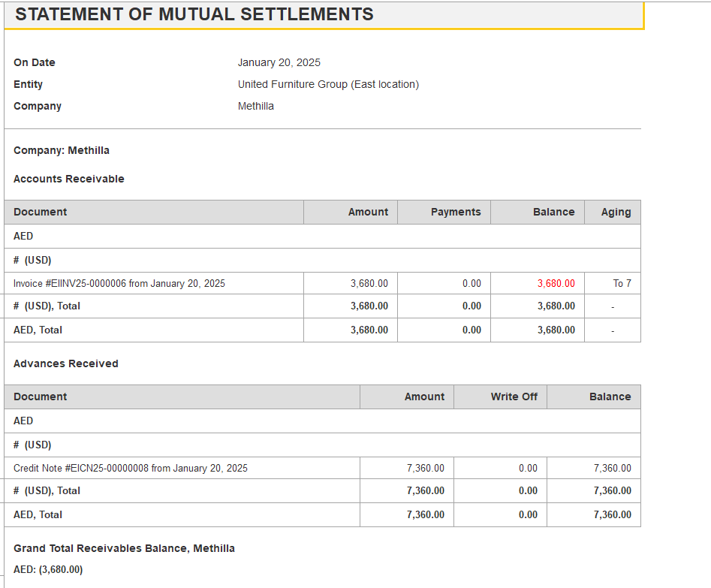Click the Statement of Mutual Settlements title

[194, 14]
